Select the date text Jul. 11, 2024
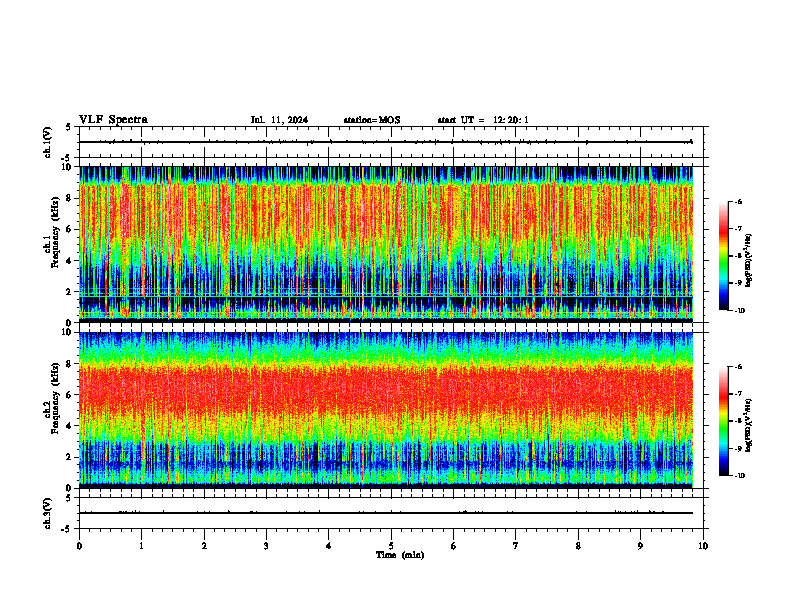 tap(279, 120)
